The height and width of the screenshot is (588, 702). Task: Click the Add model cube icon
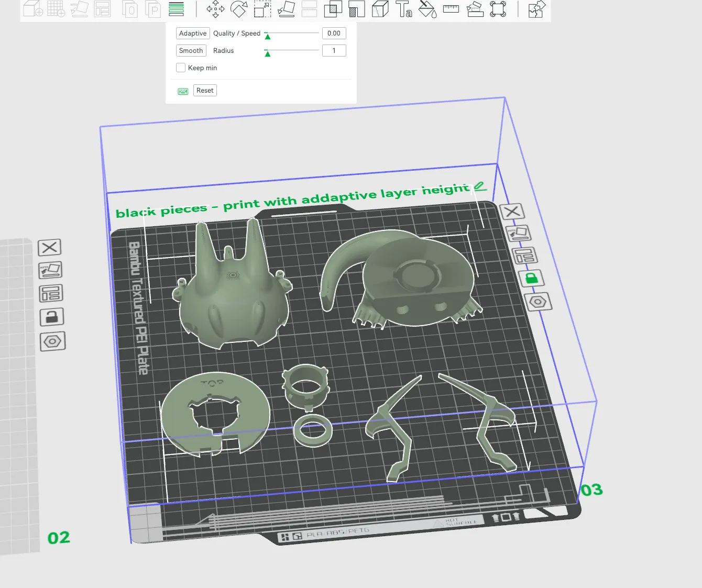[x=33, y=8]
